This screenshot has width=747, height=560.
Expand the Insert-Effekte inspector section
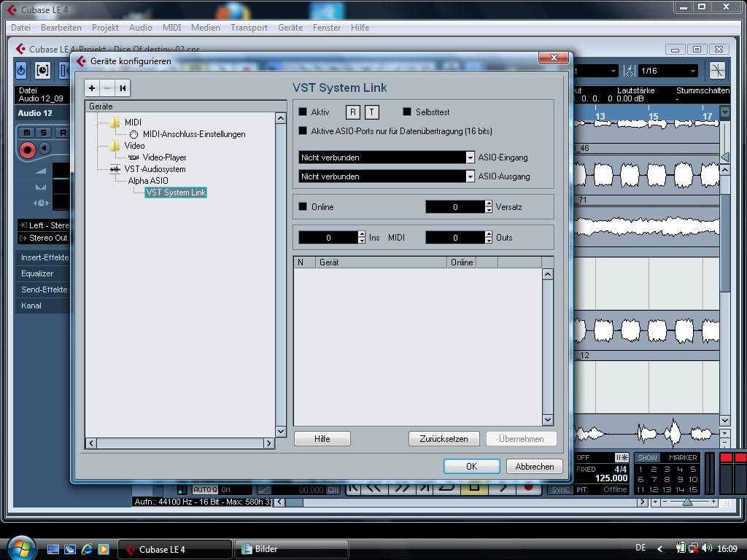point(43,257)
